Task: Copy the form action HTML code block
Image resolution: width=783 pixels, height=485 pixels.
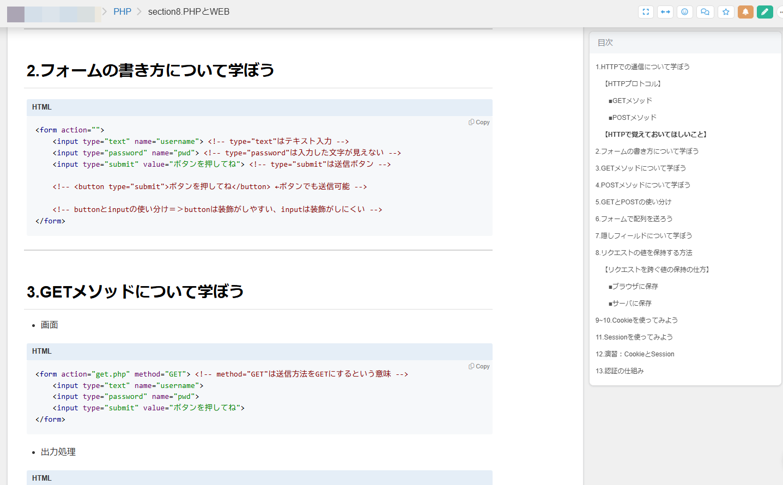Action: click(479, 122)
